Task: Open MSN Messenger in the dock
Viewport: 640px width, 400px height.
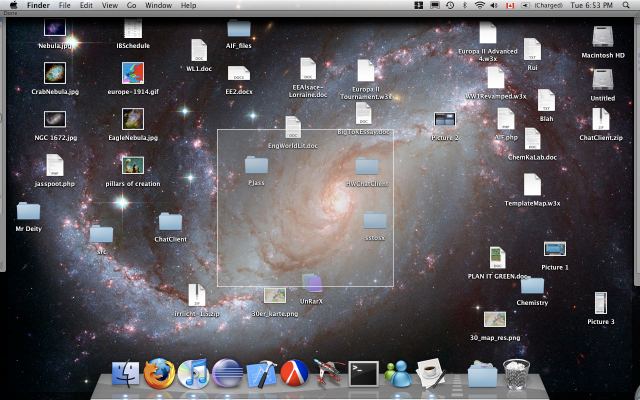Action: (398, 373)
